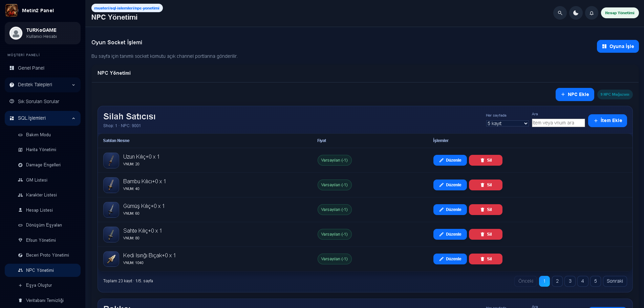
Task: Click the Destek Talepleri help icon
Action: [x=12, y=85]
